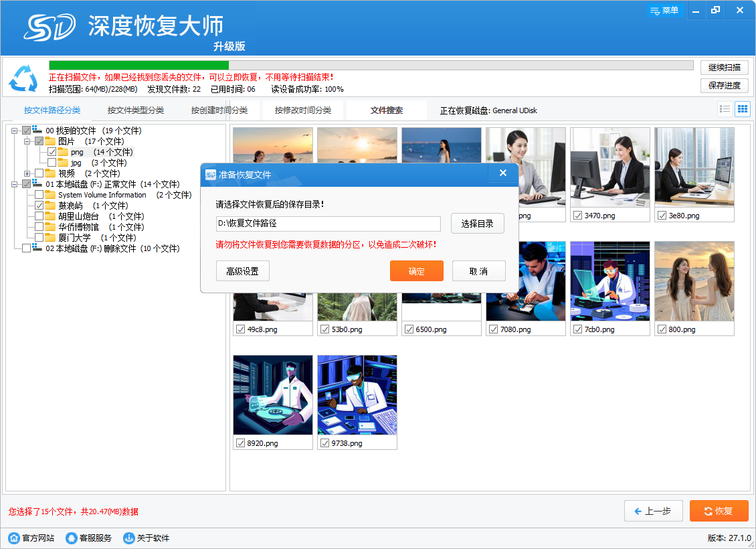Click the png folder icon in tree
This screenshot has width=756, height=549.
(63, 152)
